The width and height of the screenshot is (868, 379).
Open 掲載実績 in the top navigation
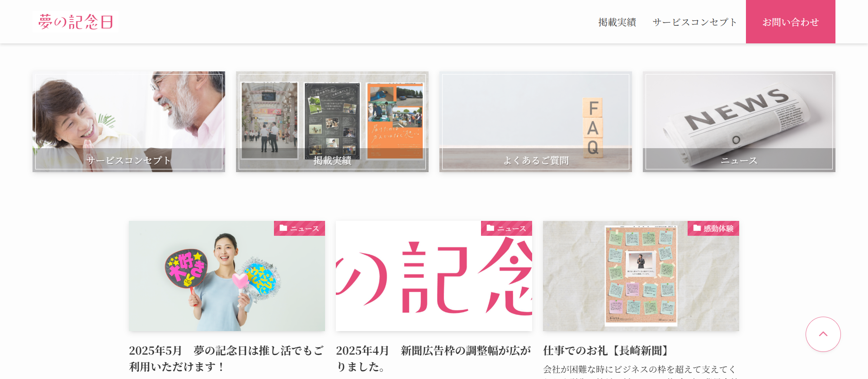point(617,22)
